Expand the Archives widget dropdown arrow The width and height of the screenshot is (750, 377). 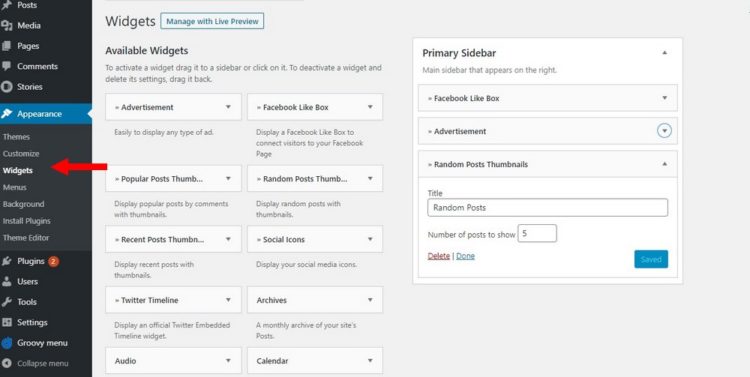(x=370, y=300)
